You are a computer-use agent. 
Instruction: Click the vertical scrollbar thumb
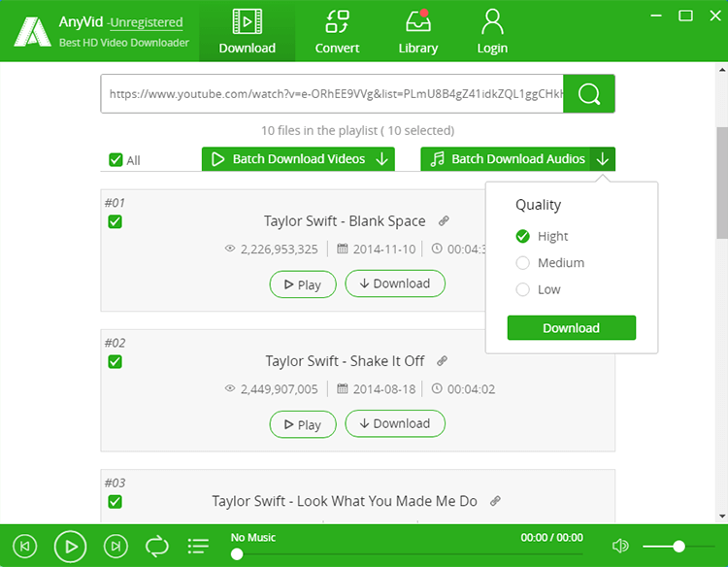[722, 183]
